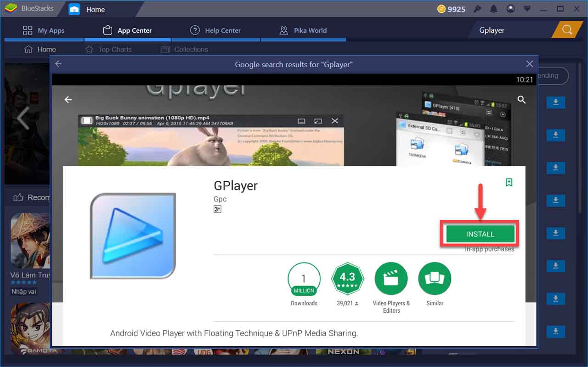The width and height of the screenshot is (588, 367).
Task: Click the topmost blue download button on right
Action: pyautogui.click(x=555, y=102)
